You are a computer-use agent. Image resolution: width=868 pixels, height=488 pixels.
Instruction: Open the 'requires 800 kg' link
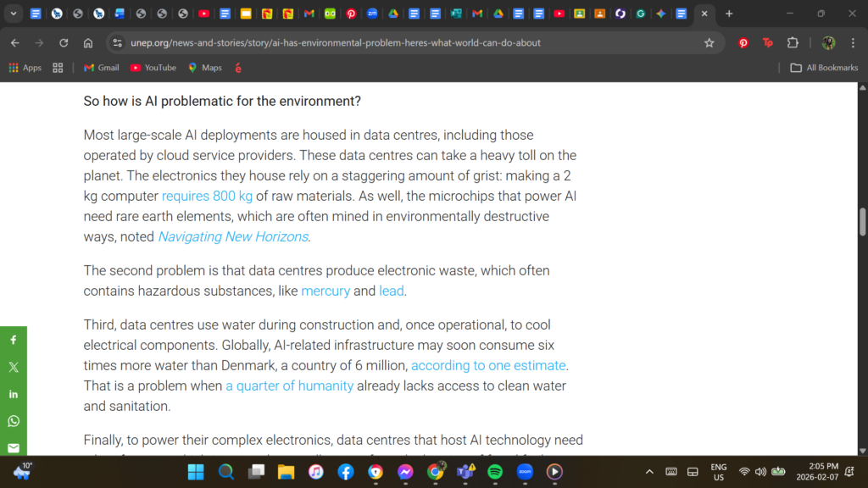[x=207, y=197]
